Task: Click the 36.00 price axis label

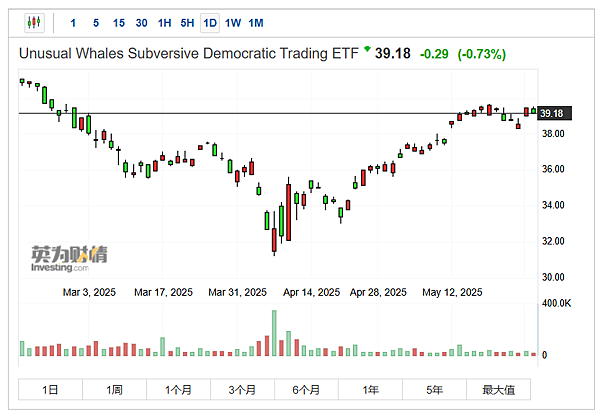Action: coord(553,169)
